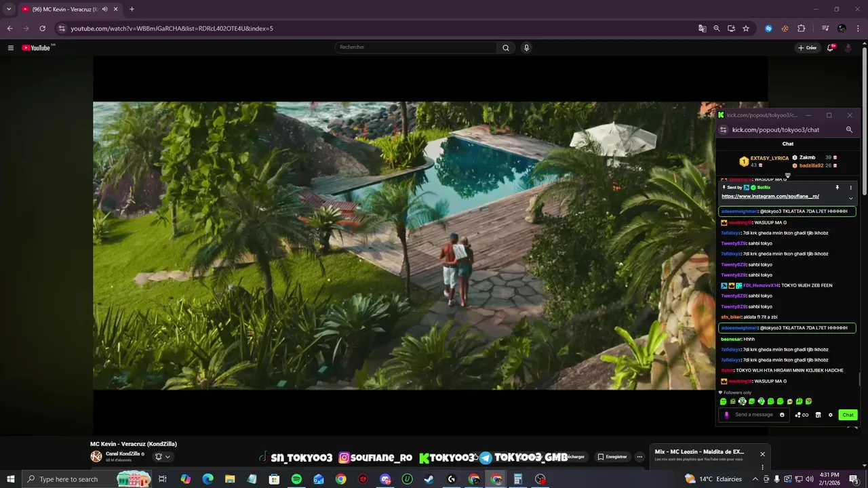Open pinned message three-dot menu
Image resolution: width=868 pixels, height=488 pixels.
click(851, 188)
